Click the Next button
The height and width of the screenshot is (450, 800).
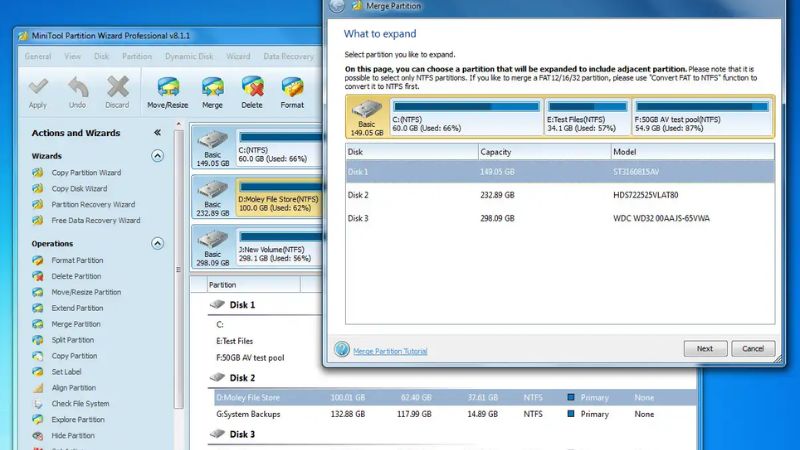pos(705,348)
